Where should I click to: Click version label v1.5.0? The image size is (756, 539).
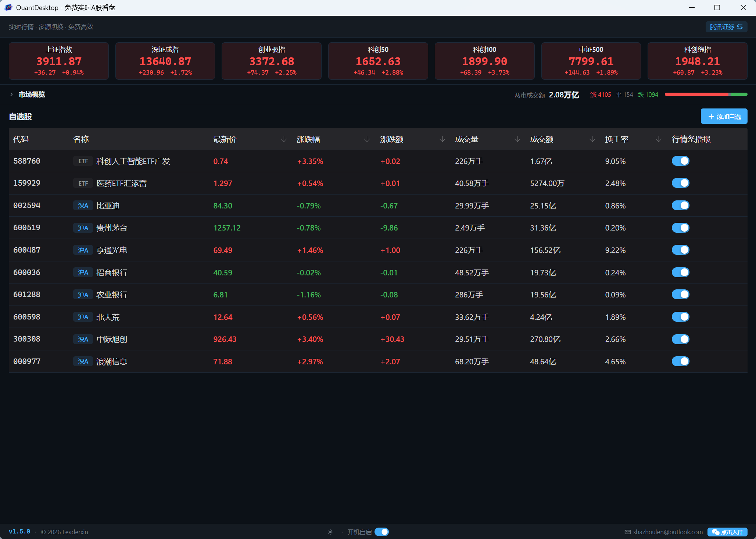click(19, 532)
